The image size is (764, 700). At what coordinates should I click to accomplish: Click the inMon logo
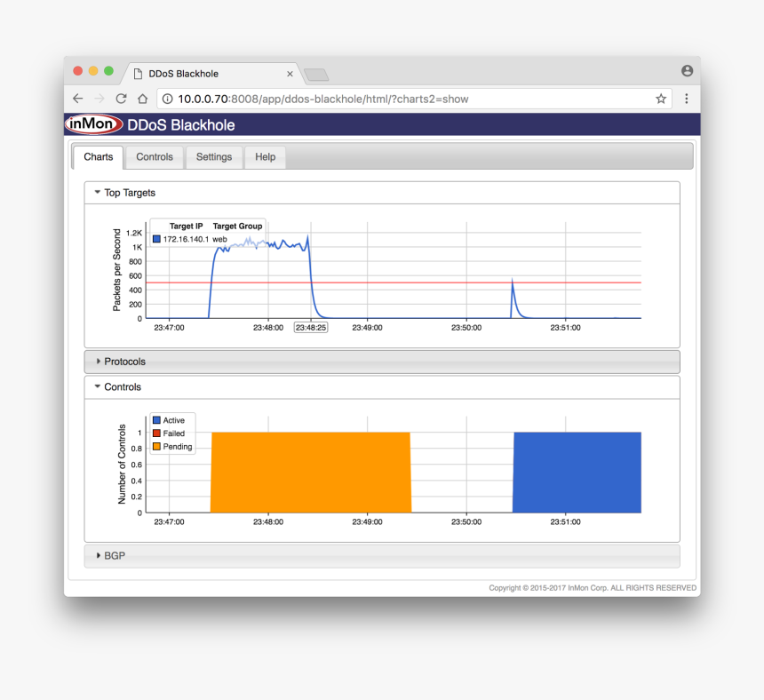[93, 124]
